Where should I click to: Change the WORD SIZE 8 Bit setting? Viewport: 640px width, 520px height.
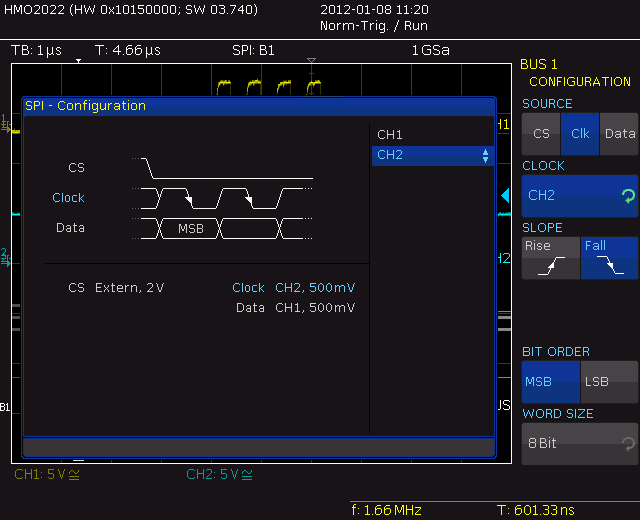tap(579, 443)
